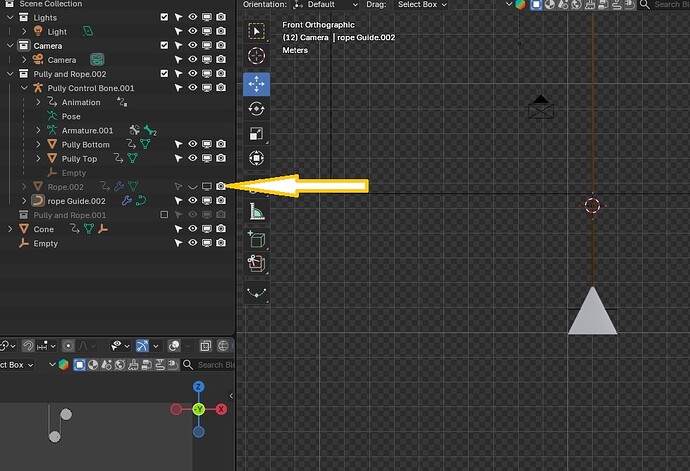Select the Transform tool

[x=257, y=158]
